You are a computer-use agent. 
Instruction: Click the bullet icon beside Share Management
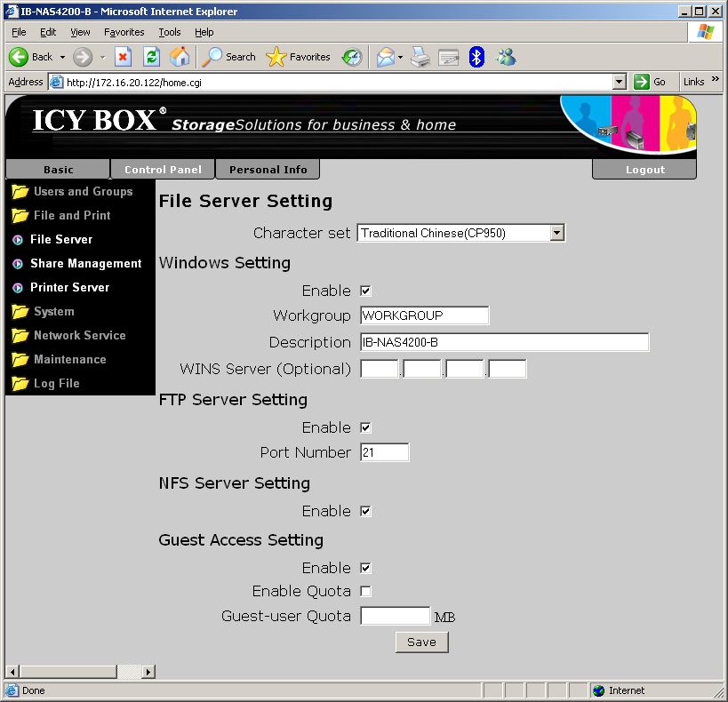pos(18,264)
